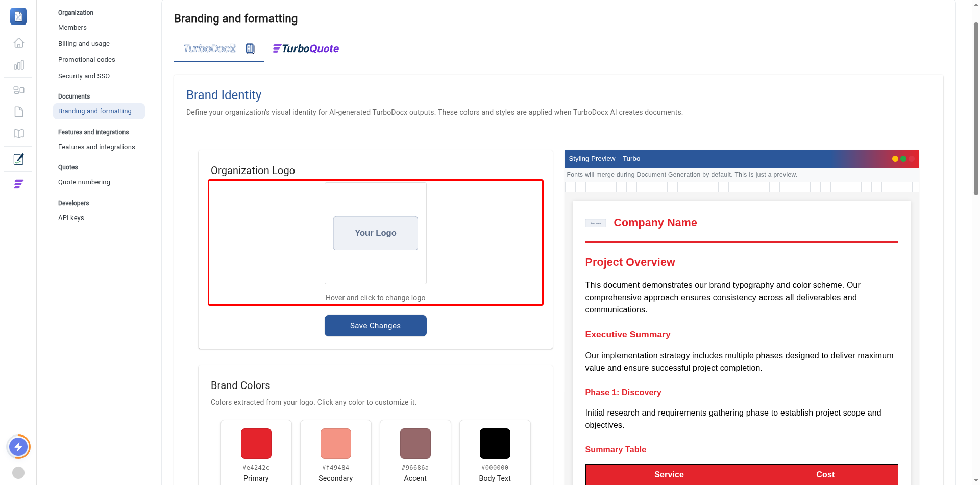Screen dimensions: 980x485
Task: Click the Company Name preview heading
Action: click(x=655, y=223)
